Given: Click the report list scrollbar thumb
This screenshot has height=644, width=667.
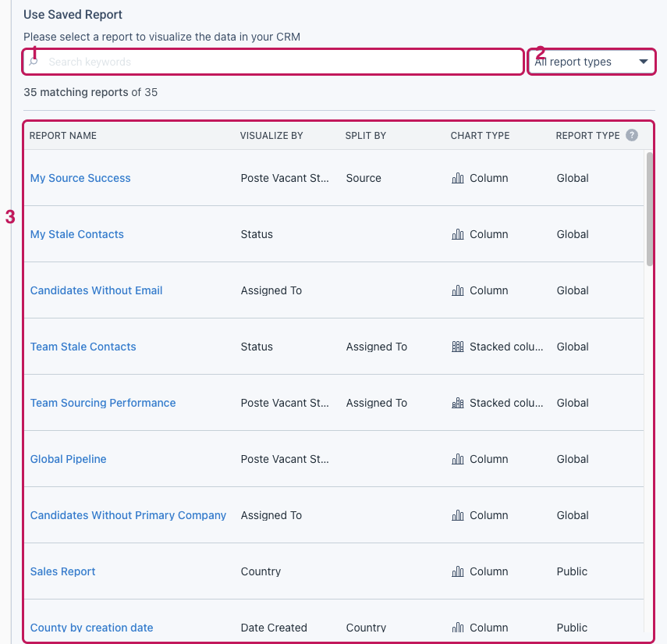Looking at the screenshot, I should [649, 209].
